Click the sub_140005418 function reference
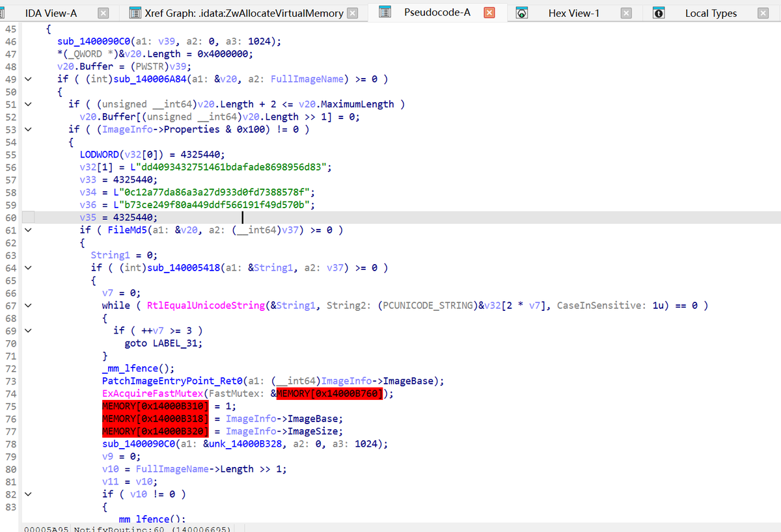 [184, 268]
